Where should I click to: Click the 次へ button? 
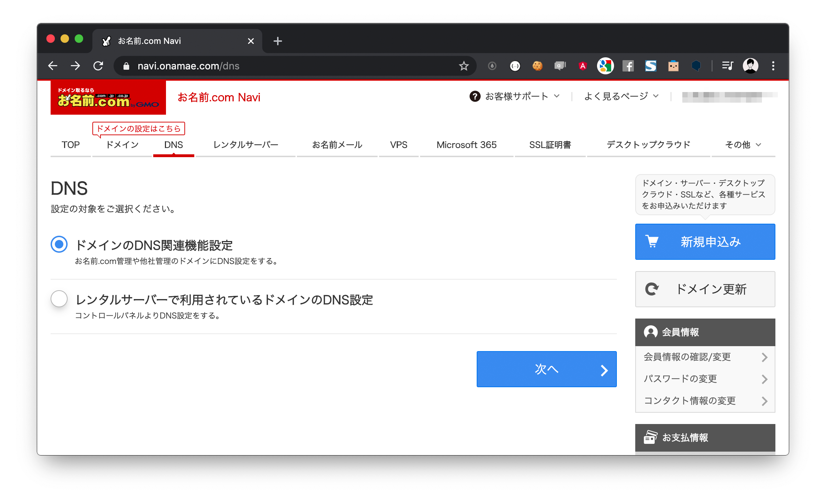[x=546, y=369]
